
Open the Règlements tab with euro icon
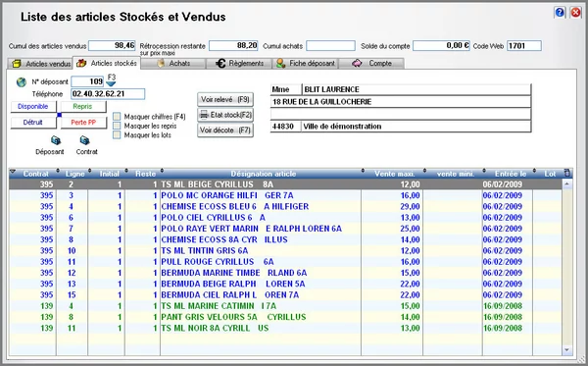tap(239, 64)
